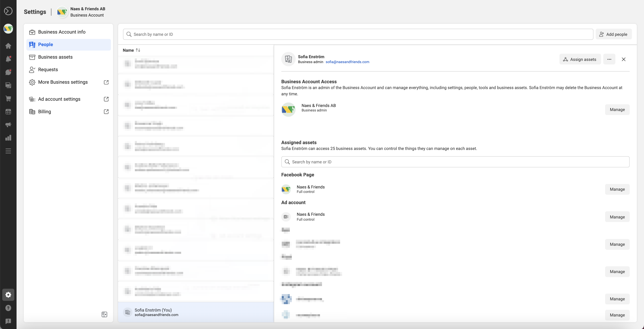Open the Settings gear icon in the sidebar
644x329 pixels.
[x=8, y=295]
